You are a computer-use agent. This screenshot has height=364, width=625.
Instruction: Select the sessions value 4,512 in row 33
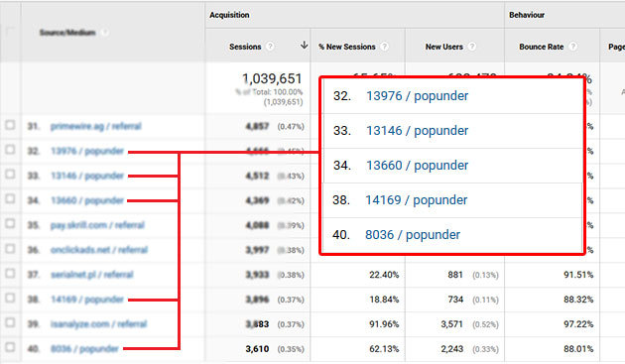tap(258, 176)
